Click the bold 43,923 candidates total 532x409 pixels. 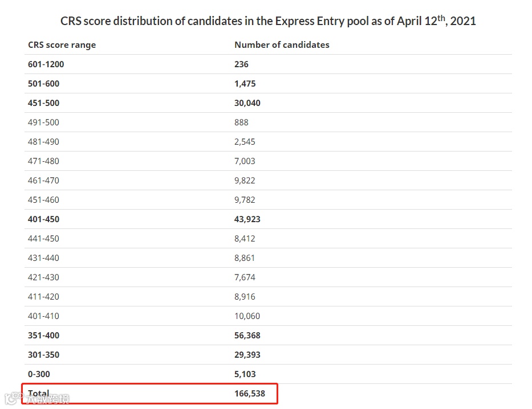point(247,219)
